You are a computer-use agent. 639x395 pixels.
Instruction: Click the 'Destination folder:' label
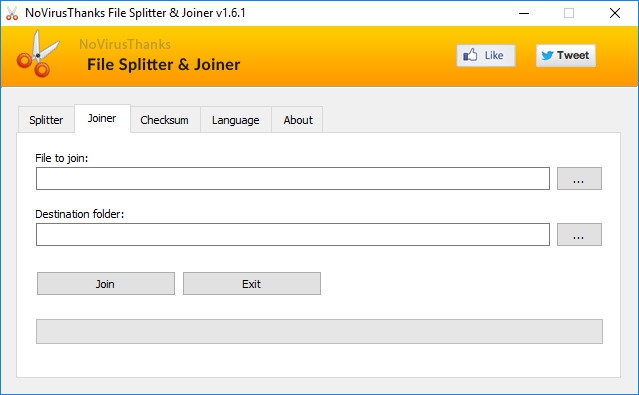click(x=79, y=214)
